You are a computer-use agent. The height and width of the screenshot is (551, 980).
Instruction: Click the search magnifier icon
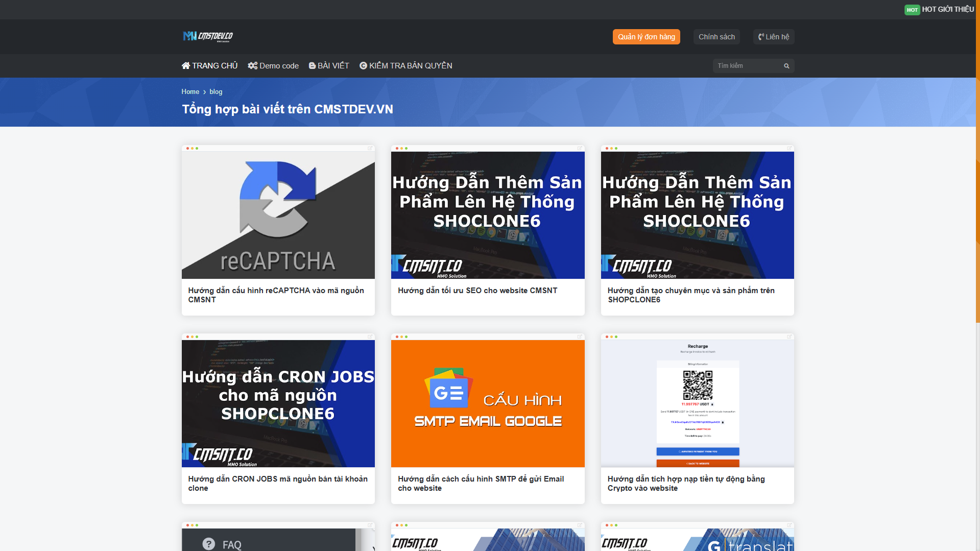tap(786, 66)
